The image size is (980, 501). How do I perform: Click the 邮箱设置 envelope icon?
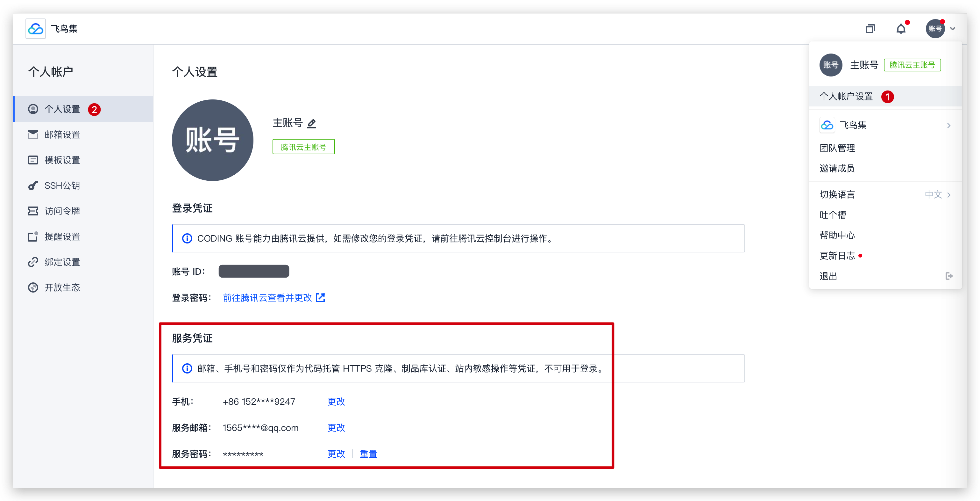pyautogui.click(x=33, y=134)
